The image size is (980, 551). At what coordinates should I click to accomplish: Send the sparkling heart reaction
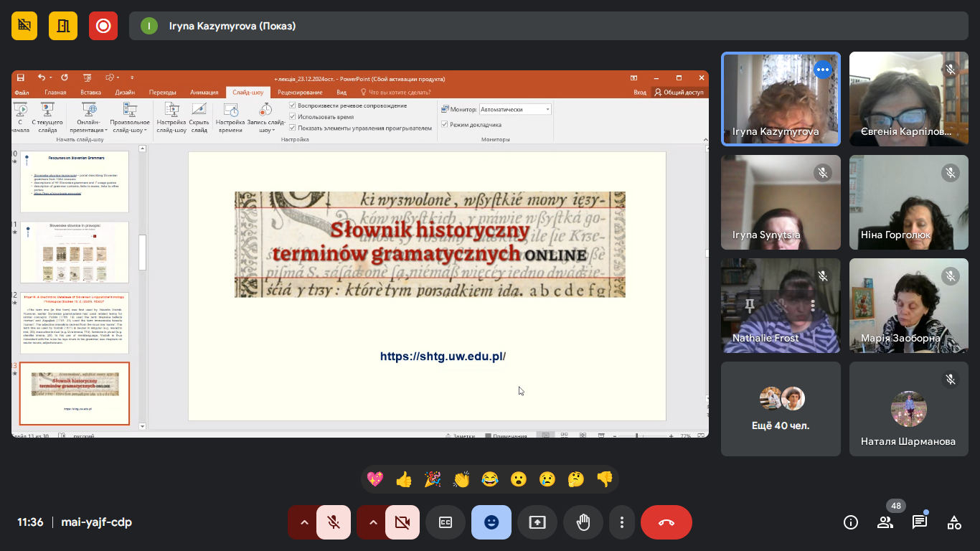pyautogui.click(x=375, y=479)
